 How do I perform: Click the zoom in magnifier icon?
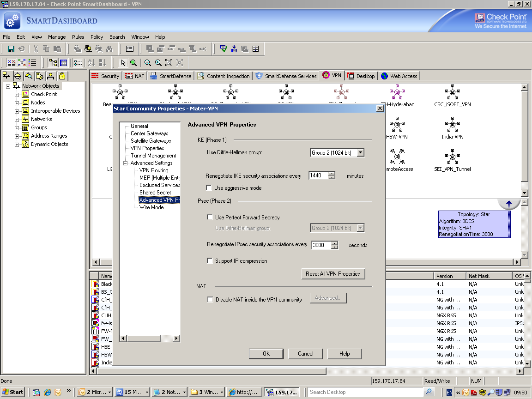(x=158, y=62)
